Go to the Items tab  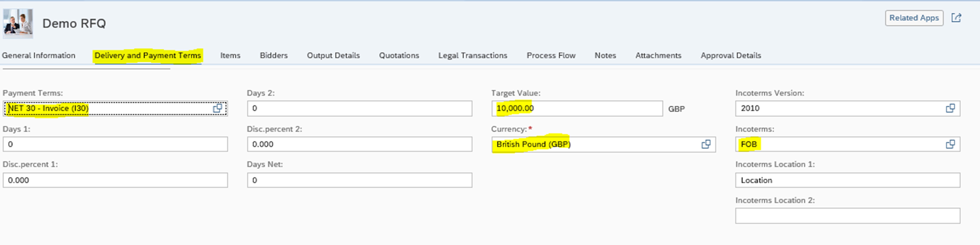tap(230, 55)
